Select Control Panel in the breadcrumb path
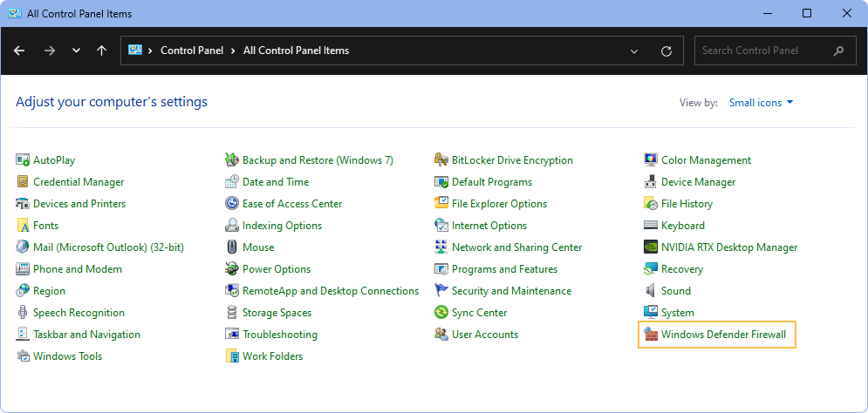The width and height of the screenshot is (868, 413). tap(192, 51)
